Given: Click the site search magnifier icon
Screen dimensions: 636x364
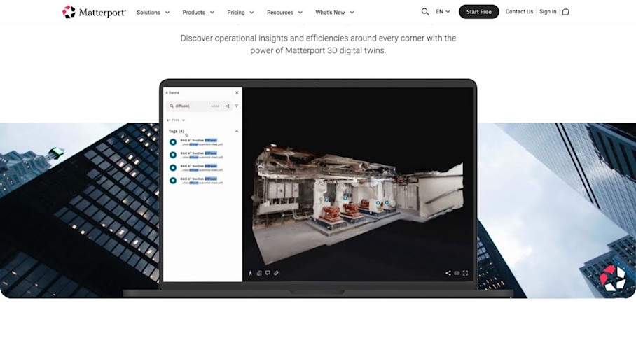Looking at the screenshot, I should [x=424, y=12].
